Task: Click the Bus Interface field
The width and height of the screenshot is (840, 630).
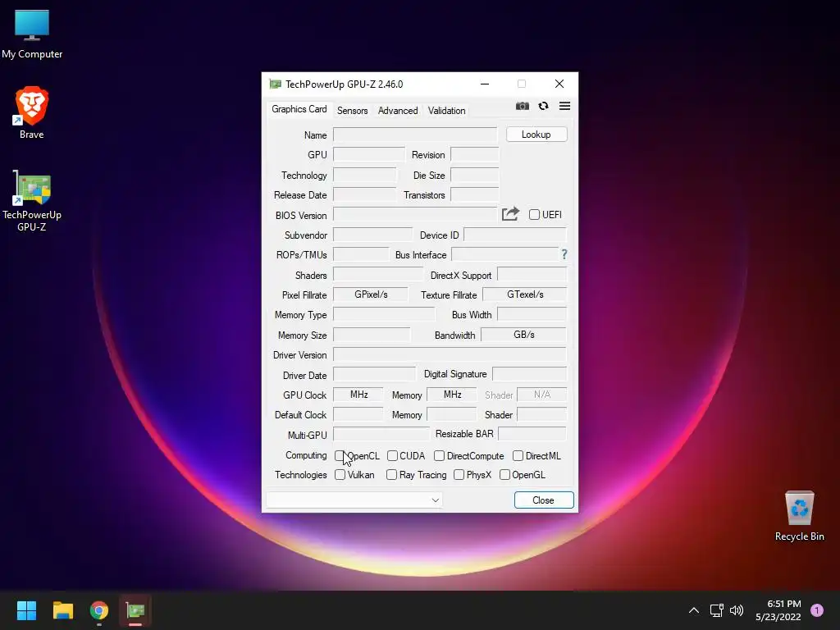Action: click(x=505, y=254)
